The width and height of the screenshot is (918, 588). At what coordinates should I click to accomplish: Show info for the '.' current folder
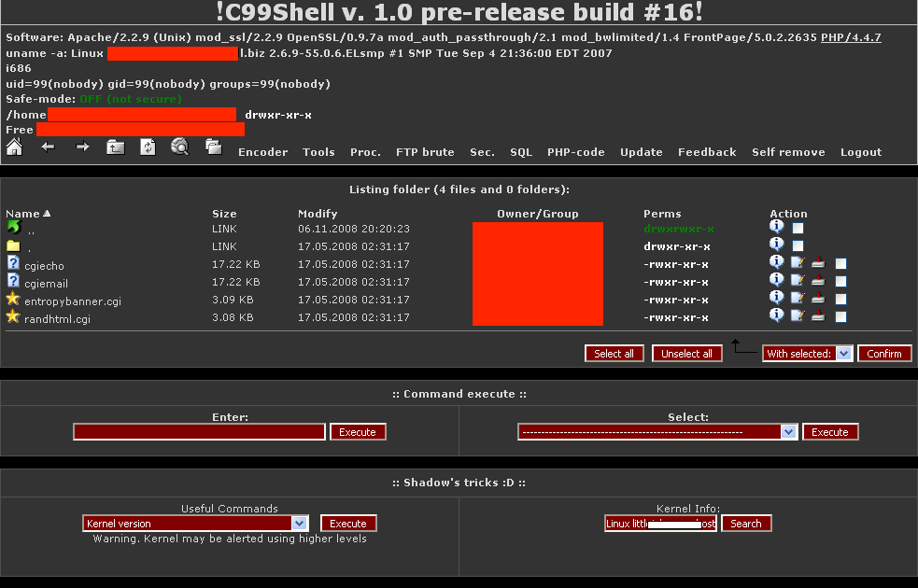[x=776, y=244]
